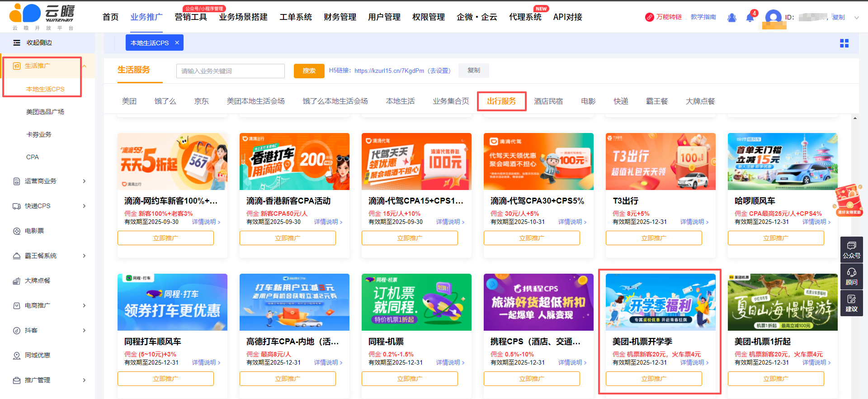
Task: Open 顾问 headset floating button
Action: (851, 276)
